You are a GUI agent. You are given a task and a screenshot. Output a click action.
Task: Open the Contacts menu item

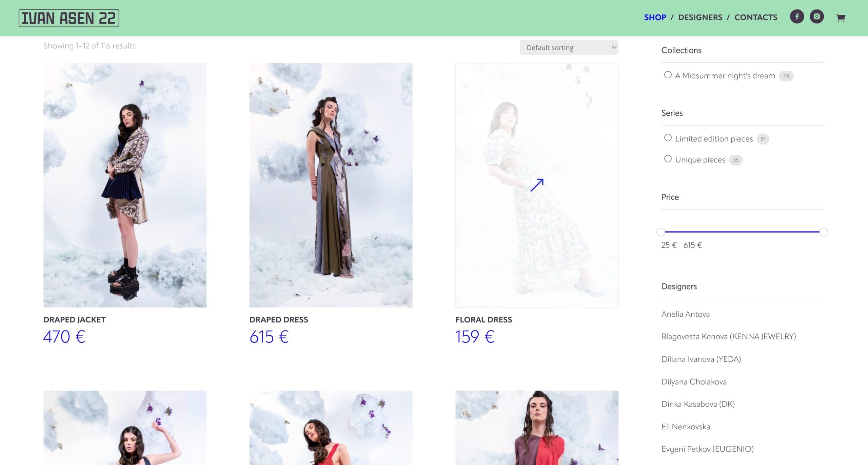coord(756,17)
